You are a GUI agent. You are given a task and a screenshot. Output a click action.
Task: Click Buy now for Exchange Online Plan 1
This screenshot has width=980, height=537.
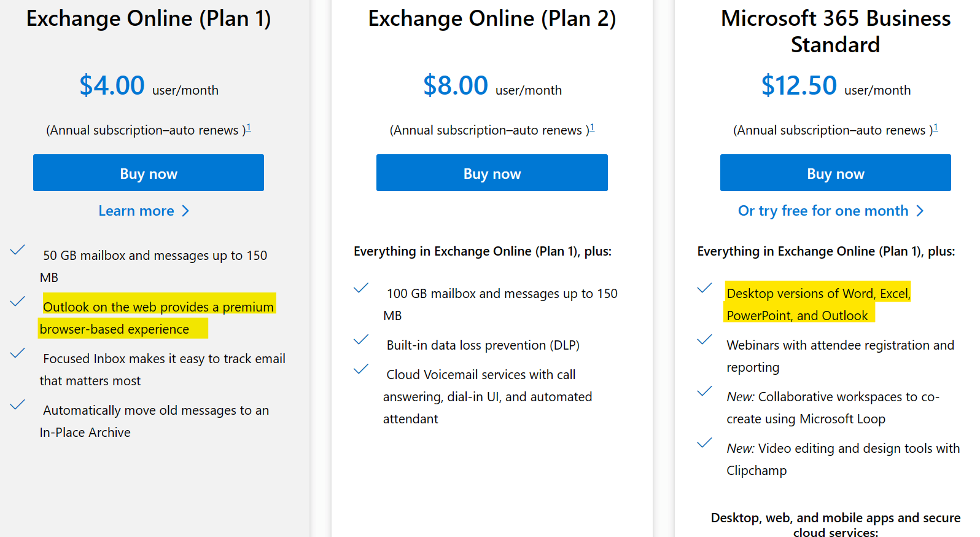(148, 173)
